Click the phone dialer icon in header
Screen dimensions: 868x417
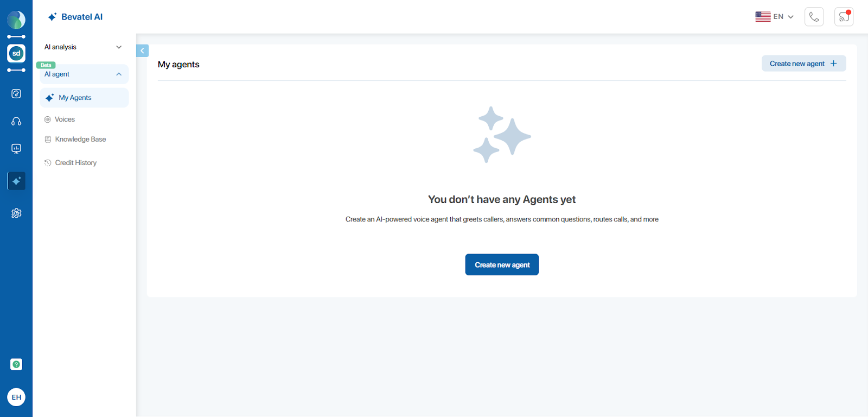pyautogui.click(x=814, y=17)
